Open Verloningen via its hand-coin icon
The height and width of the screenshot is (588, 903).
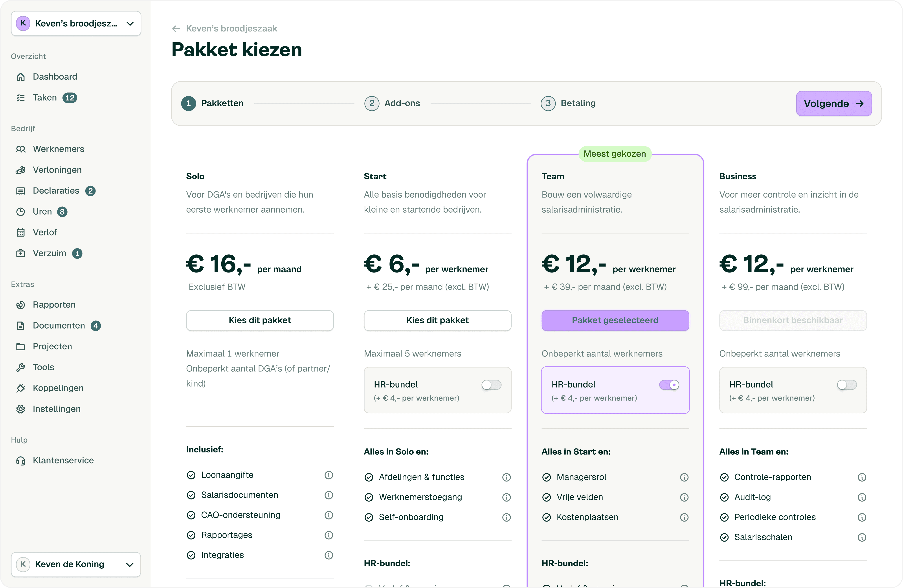pos(20,170)
